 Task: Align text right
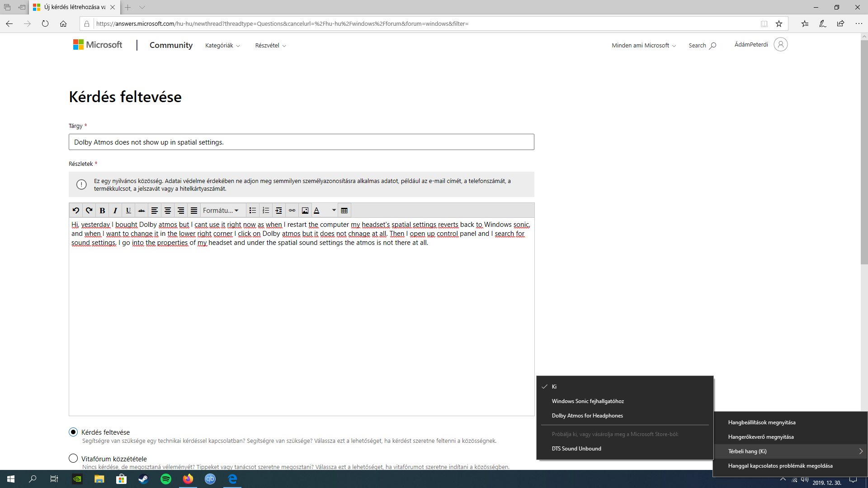(181, 210)
